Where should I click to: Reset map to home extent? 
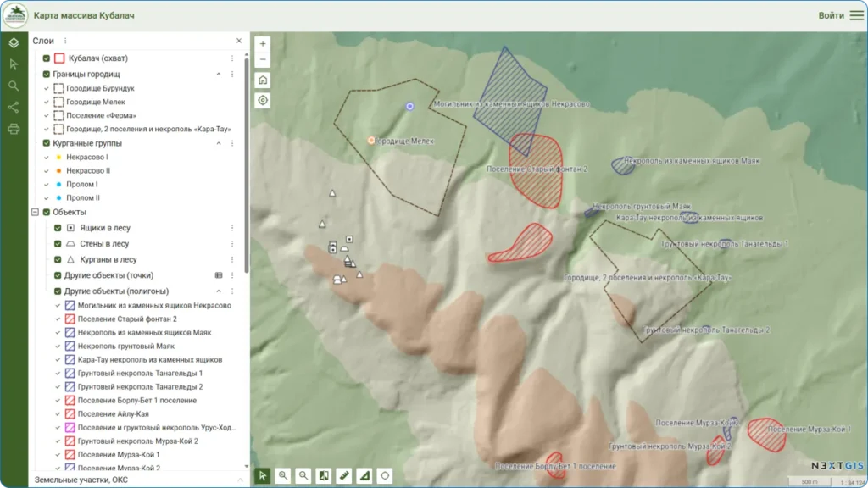pos(263,80)
